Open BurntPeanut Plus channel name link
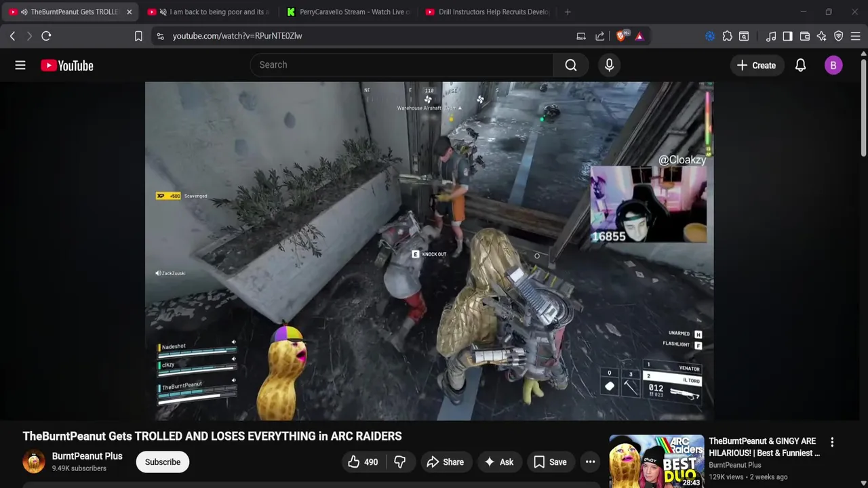 (x=87, y=456)
